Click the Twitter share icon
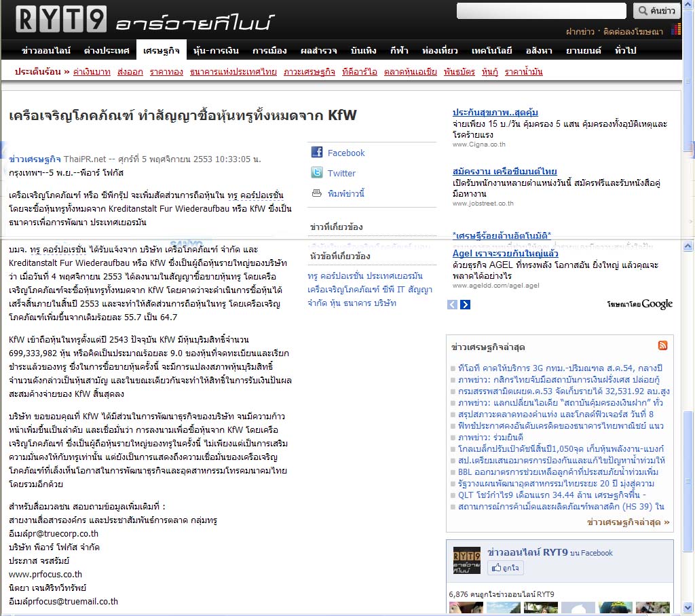Image resolution: width=695 pixels, height=616 pixels. [317, 172]
